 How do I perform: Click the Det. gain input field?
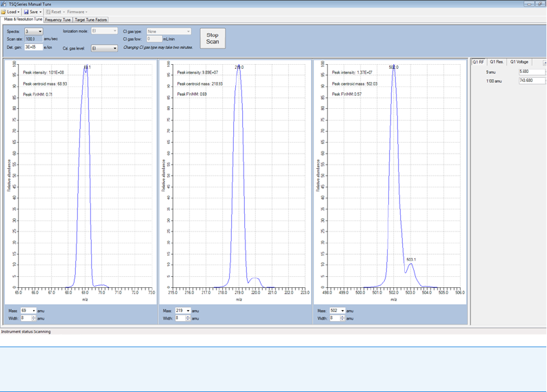32,48
